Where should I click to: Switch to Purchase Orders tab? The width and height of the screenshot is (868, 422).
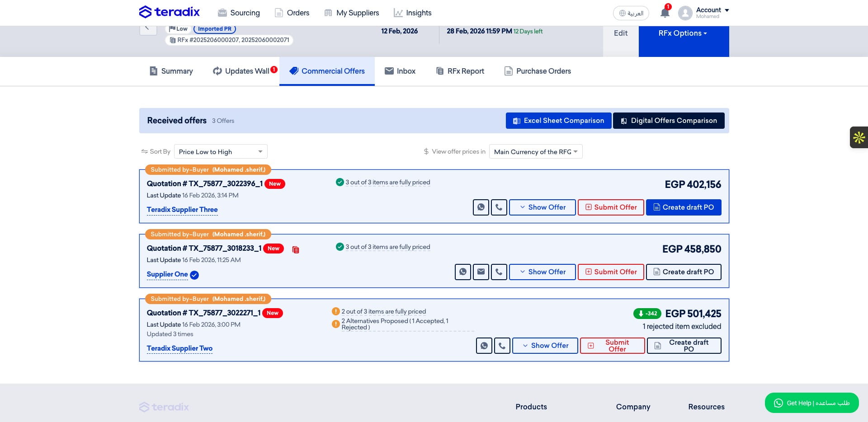(x=538, y=71)
